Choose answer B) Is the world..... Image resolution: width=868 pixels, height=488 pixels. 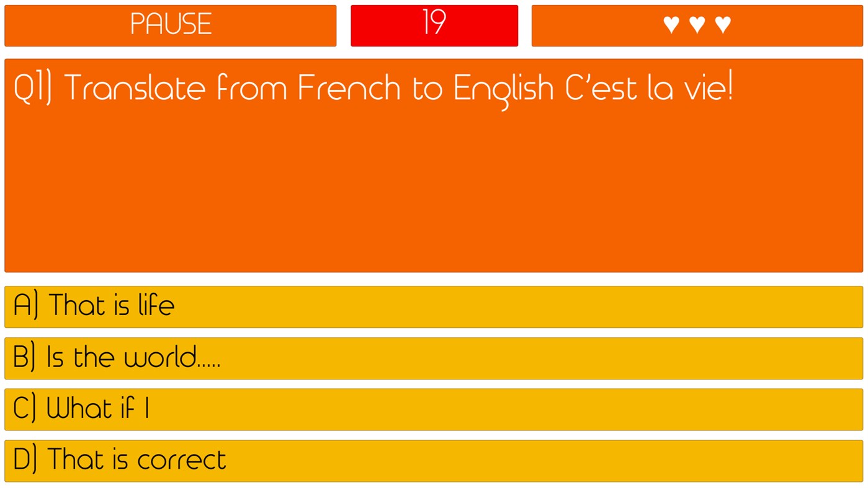coord(434,358)
